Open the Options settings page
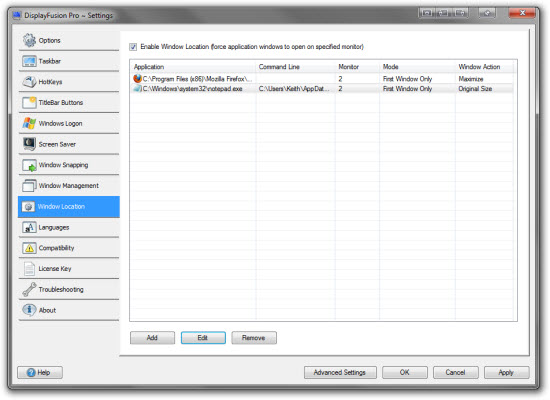 [x=69, y=40]
